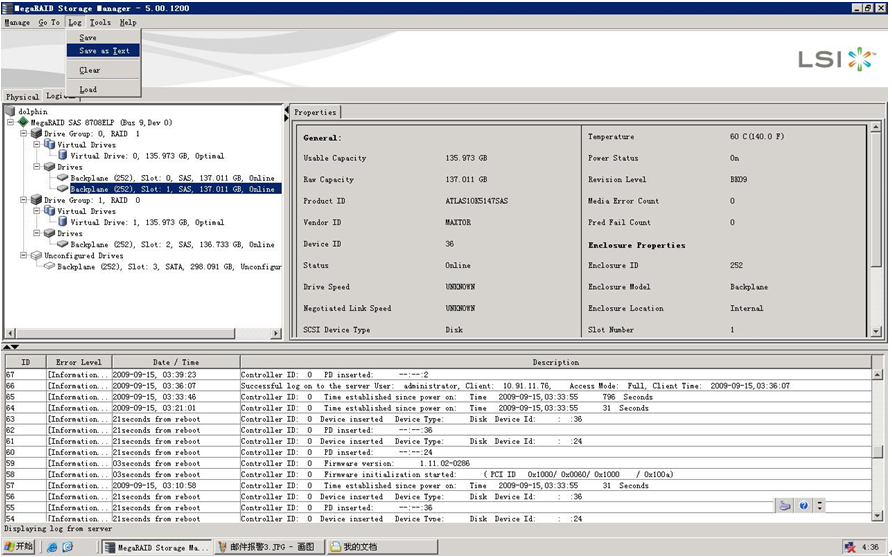Select Virtual Drive 0 cylinder icon

62,156
